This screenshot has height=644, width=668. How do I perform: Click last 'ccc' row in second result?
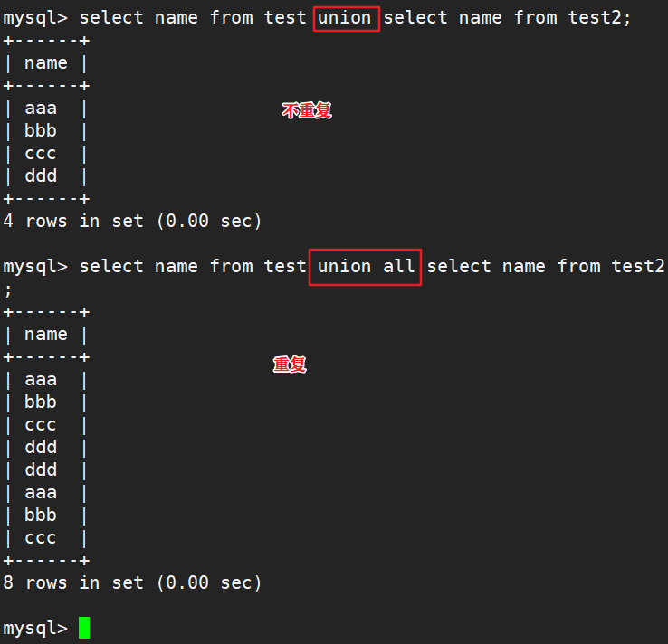41,538
